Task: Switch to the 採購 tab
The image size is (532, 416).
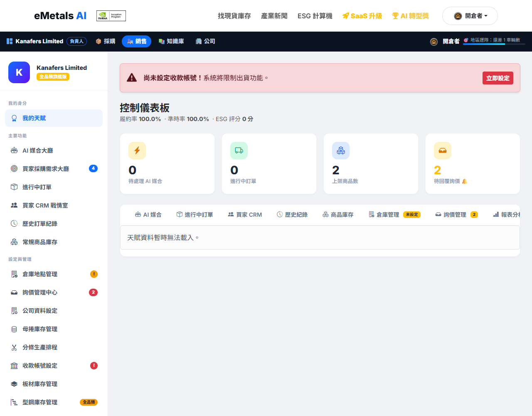Action: (x=106, y=41)
